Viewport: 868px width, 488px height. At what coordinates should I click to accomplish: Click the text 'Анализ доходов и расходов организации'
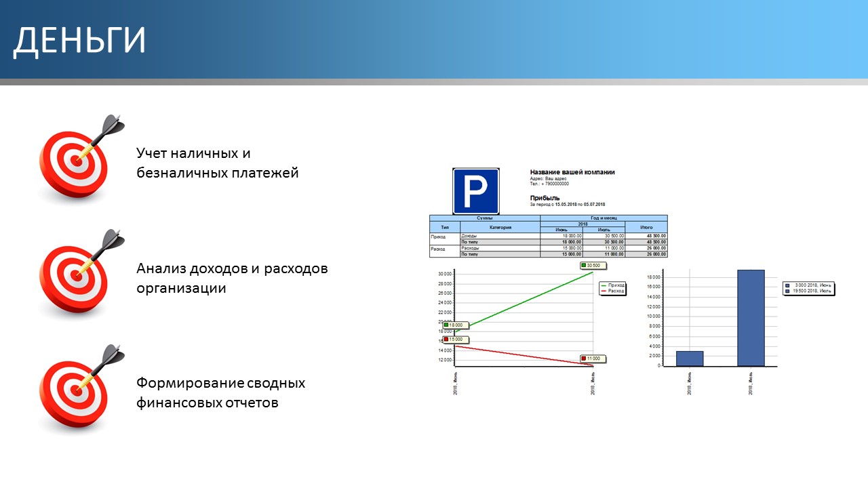pyautogui.click(x=232, y=278)
